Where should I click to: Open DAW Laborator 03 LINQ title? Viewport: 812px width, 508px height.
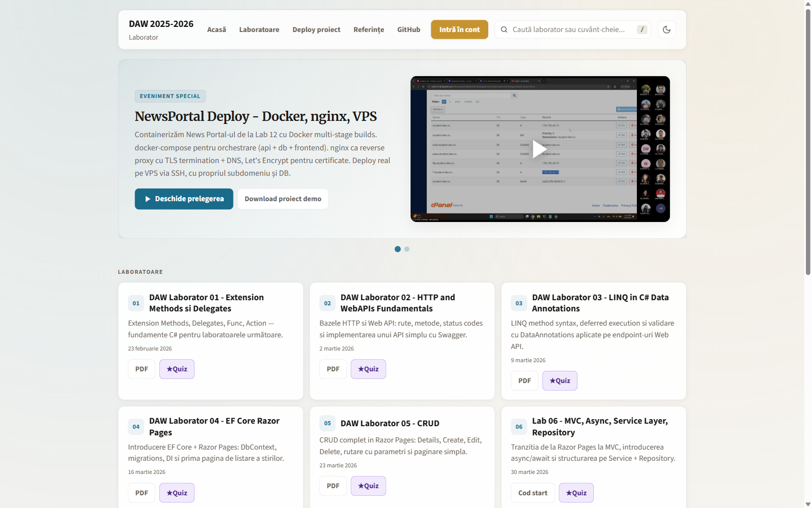click(600, 303)
